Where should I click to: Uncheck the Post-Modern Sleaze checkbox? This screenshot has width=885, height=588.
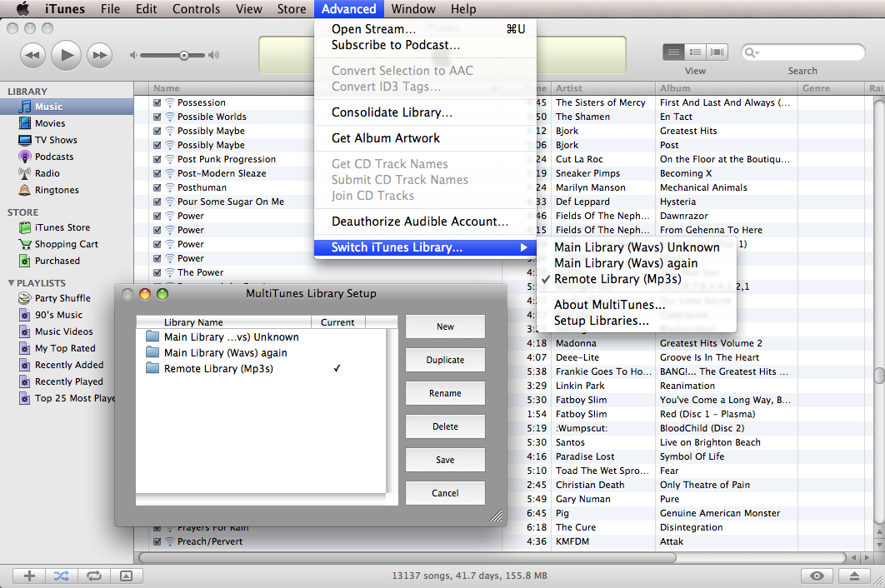click(157, 173)
